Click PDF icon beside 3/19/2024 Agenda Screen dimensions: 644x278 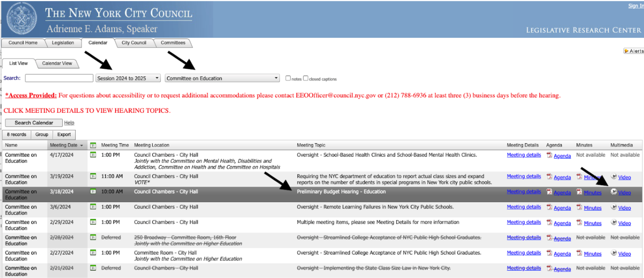[549, 176]
